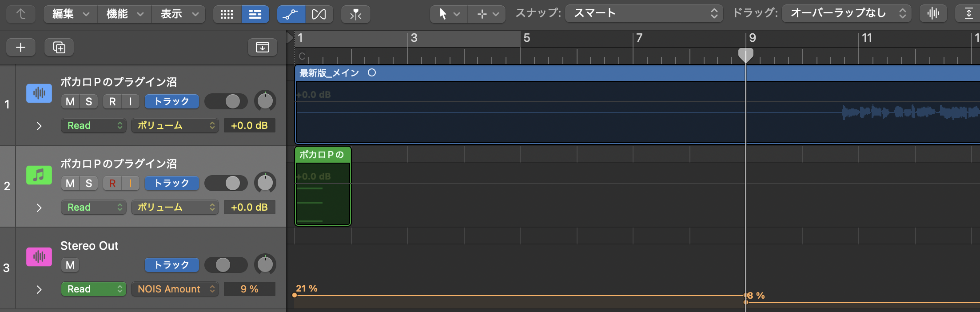
Task: Click the back-up arrow icon in toolbar
Action: [x=21, y=14]
